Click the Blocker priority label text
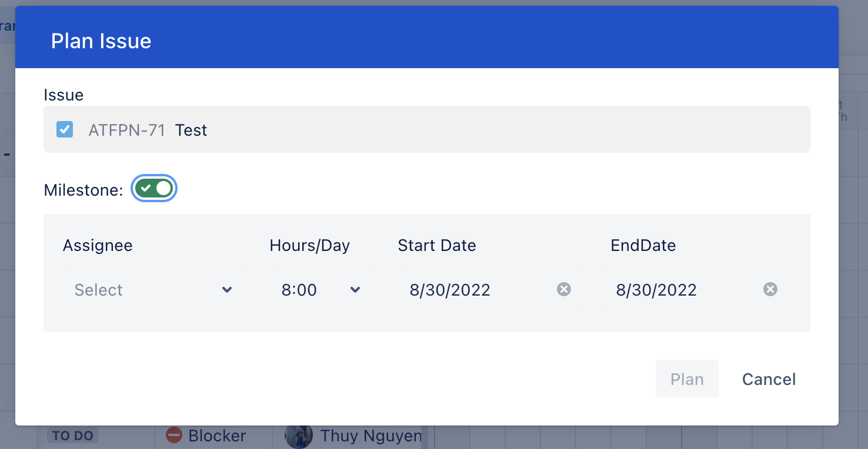868x449 pixels. (217, 435)
